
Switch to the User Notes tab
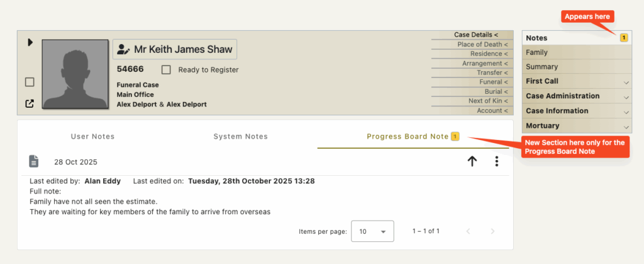pyautogui.click(x=93, y=137)
